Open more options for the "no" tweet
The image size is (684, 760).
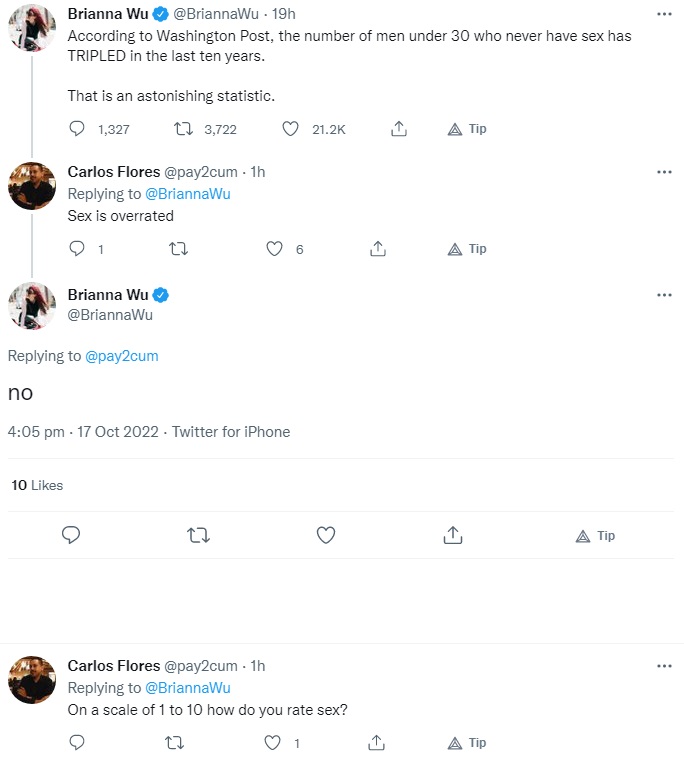click(x=664, y=295)
